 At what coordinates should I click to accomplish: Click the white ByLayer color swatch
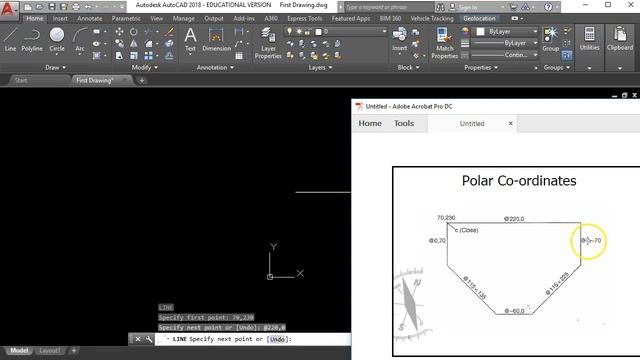pyautogui.click(x=480, y=31)
